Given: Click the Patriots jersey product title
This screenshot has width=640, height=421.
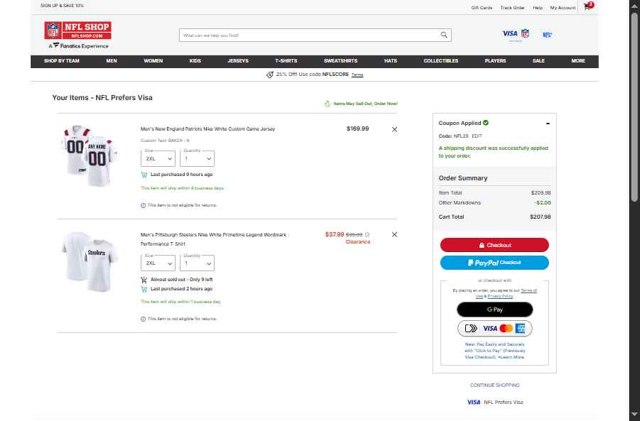Looking at the screenshot, I should click(208, 129).
